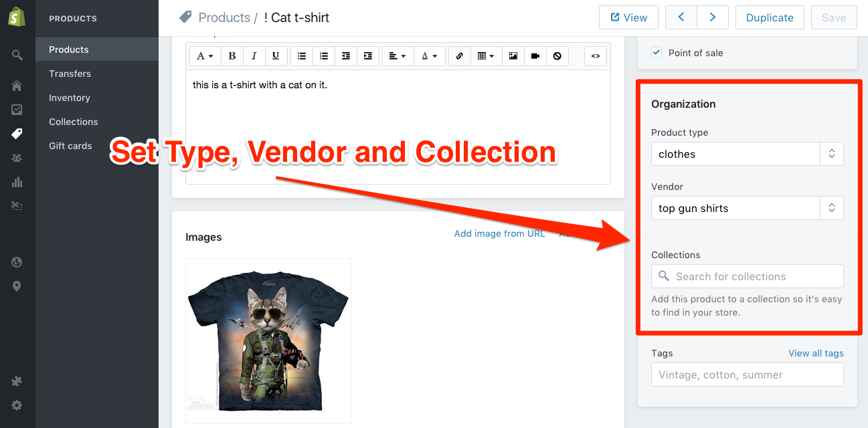Clear formatting with the circle-slash icon

click(x=557, y=56)
